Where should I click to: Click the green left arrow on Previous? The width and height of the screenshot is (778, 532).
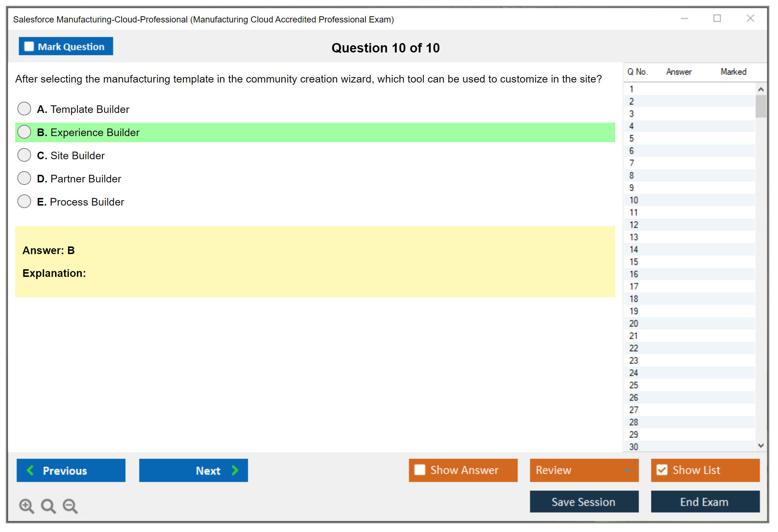30,470
